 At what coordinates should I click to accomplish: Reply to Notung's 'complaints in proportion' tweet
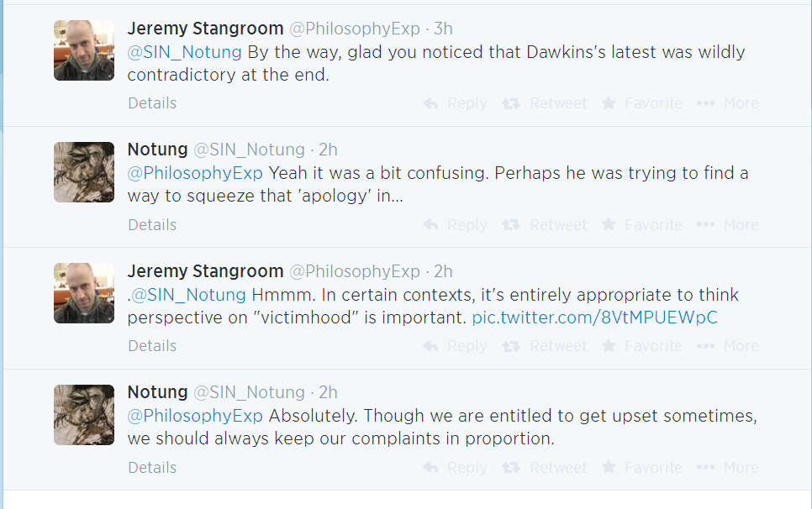[x=455, y=468]
